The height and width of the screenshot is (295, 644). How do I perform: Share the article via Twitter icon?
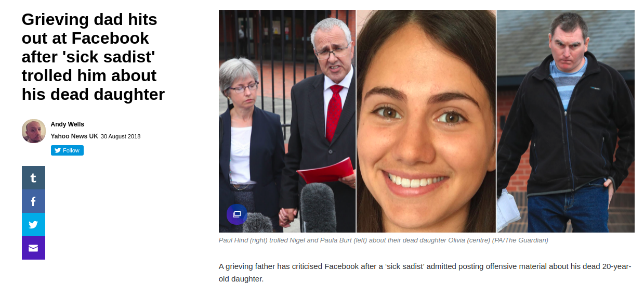[33, 225]
